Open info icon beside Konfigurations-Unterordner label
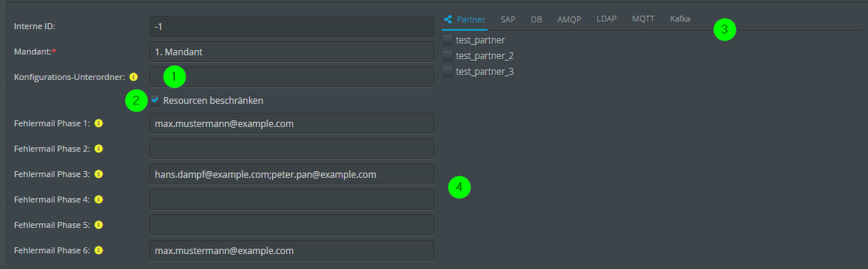Screen dimensions: 868x269 pyautogui.click(x=133, y=77)
